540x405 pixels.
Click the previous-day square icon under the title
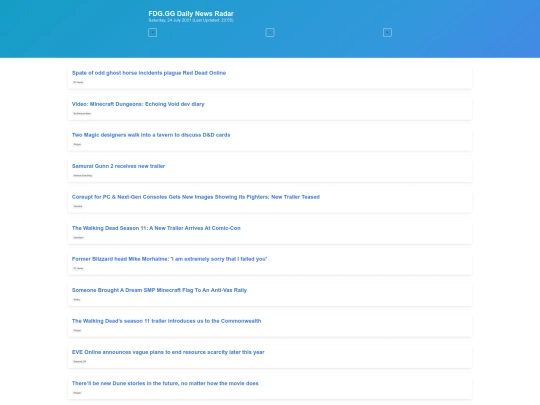pyautogui.click(x=153, y=33)
